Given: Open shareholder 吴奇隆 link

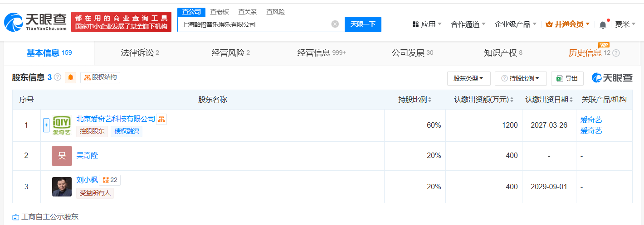Looking at the screenshot, I should tap(87, 156).
